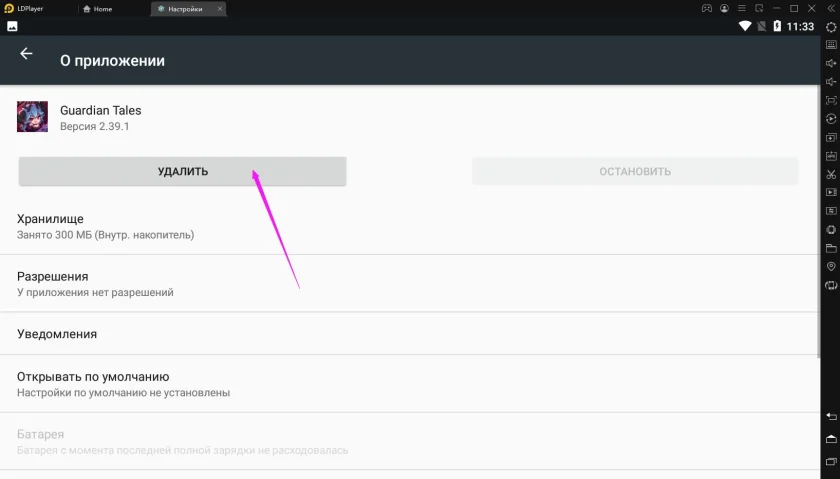The height and width of the screenshot is (479, 840).
Task: Take a screenshot with the scissors icon
Action: point(831,175)
